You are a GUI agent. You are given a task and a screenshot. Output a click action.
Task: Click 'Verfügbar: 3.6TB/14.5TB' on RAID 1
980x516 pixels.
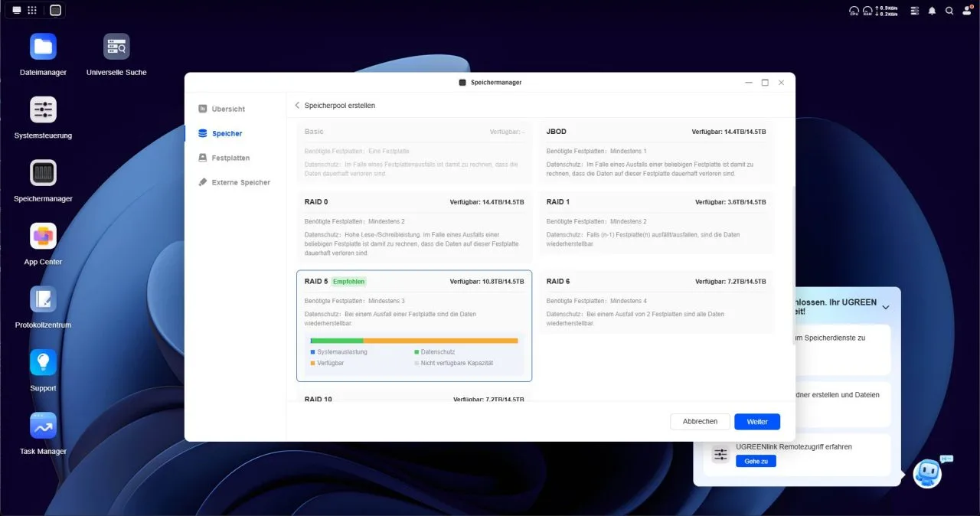coord(730,202)
